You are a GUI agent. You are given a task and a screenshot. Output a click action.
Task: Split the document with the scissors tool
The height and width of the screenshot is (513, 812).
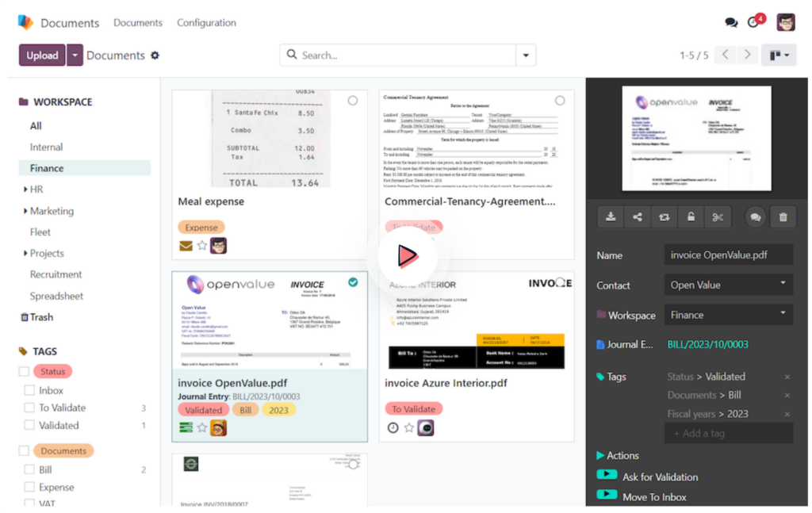coord(718,216)
